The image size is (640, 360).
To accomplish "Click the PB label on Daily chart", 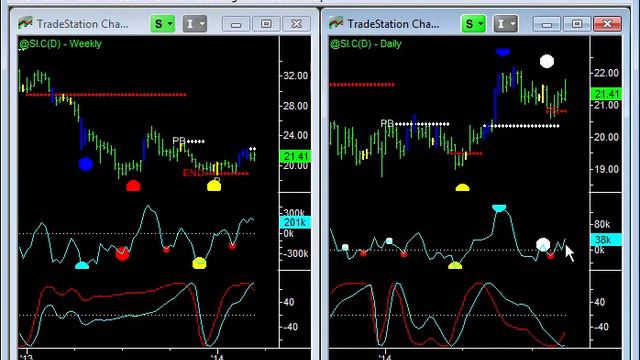I will [387, 123].
